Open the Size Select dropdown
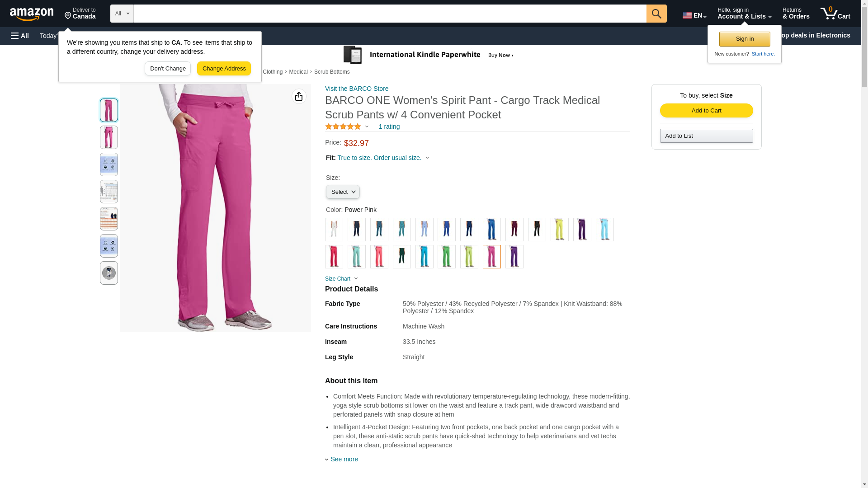Screen dimensions: 868x488 pyautogui.click(x=343, y=192)
